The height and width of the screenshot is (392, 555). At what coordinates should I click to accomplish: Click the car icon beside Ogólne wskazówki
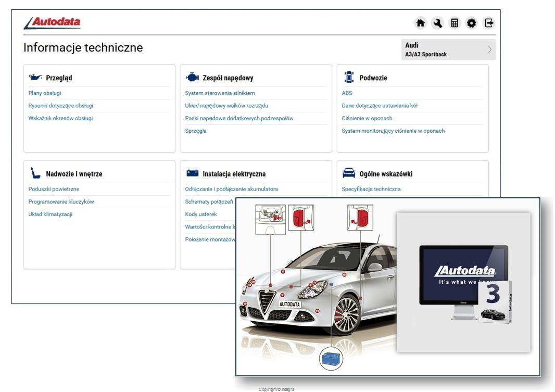point(349,173)
